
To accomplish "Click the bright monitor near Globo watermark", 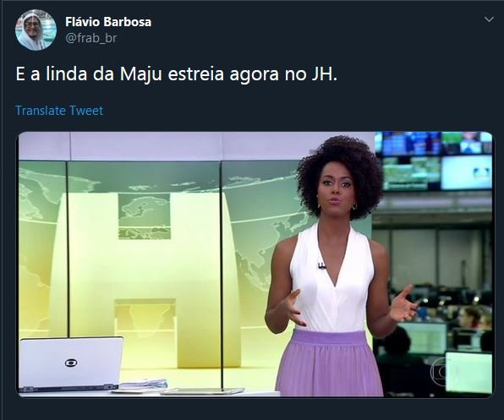I will tap(468, 372).
